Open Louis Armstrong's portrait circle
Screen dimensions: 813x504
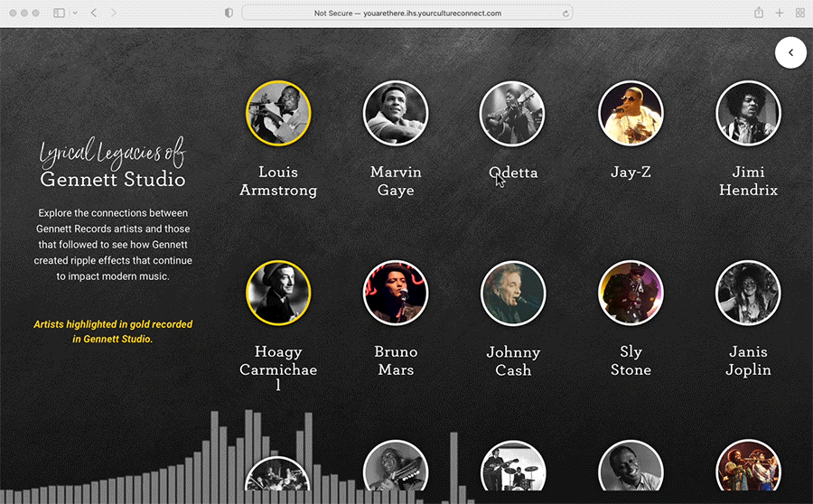point(278,113)
